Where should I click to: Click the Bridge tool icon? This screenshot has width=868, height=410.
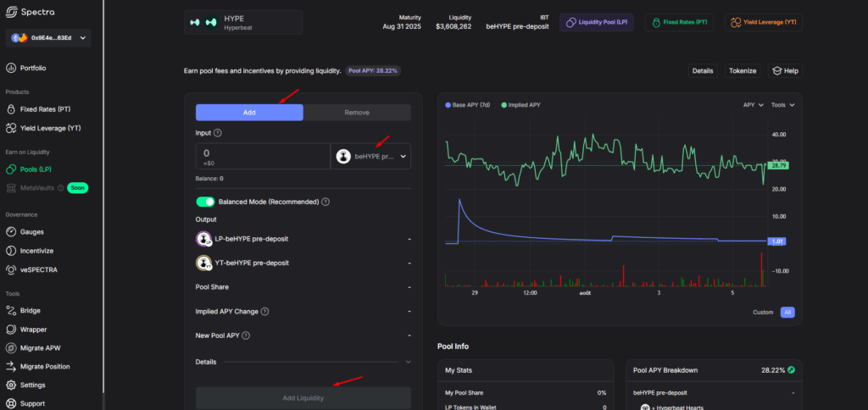[x=10, y=310]
